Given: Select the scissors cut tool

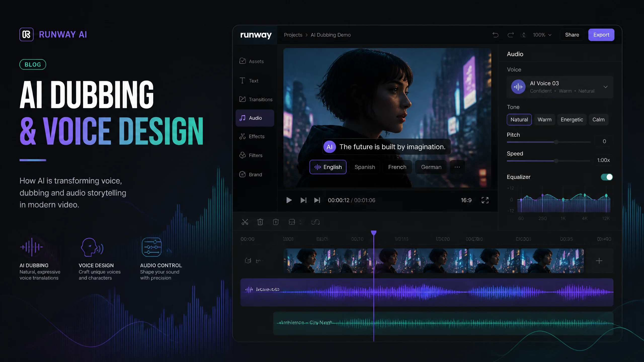Looking at the screenshot, I should pos(245,222).
